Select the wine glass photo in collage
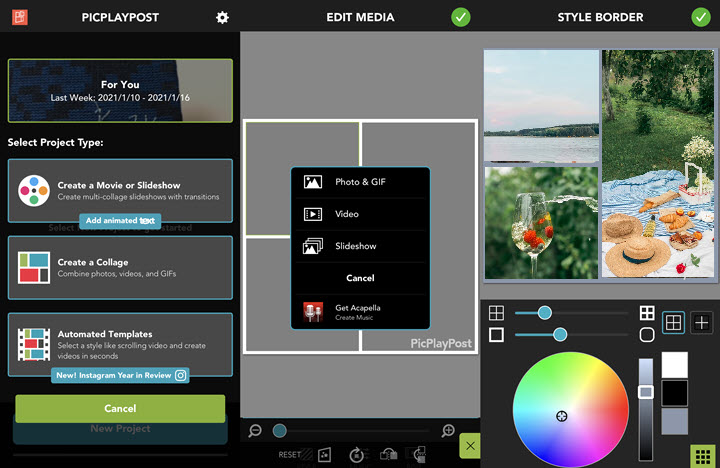Image resolution: width=720 pixels, height=468 pixels. coord(541,223)
